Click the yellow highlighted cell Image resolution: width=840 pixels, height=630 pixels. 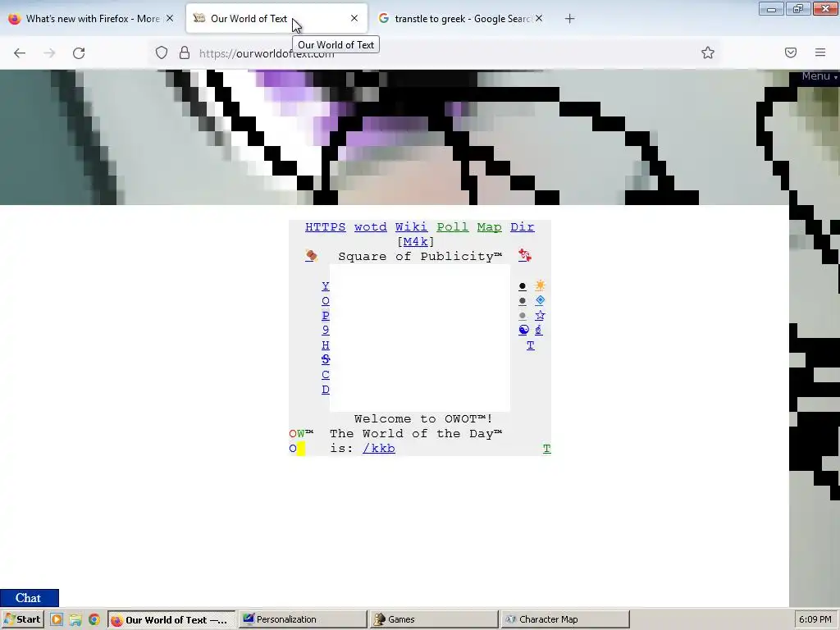300,449
